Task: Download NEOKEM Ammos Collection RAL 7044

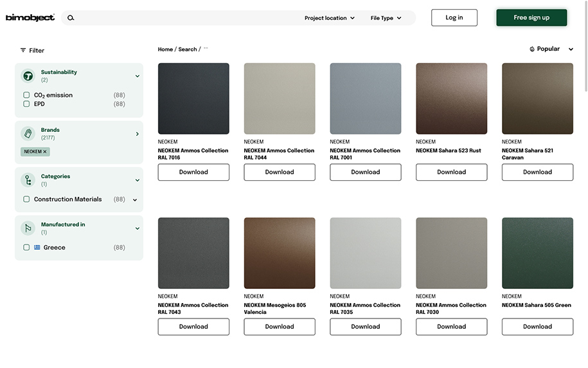Action: (280, 172)
